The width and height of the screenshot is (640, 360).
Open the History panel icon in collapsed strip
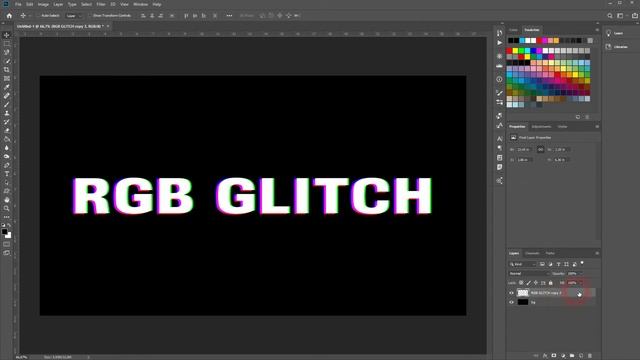500,33
